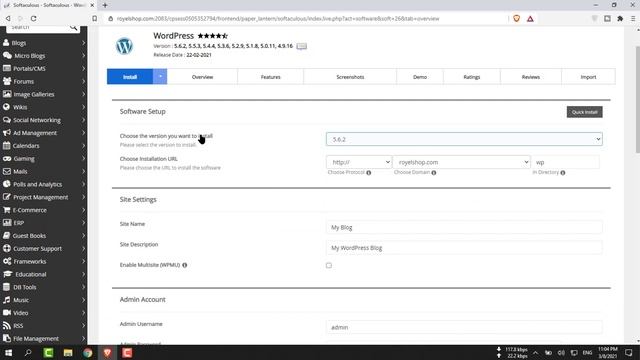Open the Windows Start menu
This screenshot has height=360, width=640.
point(8,353)
